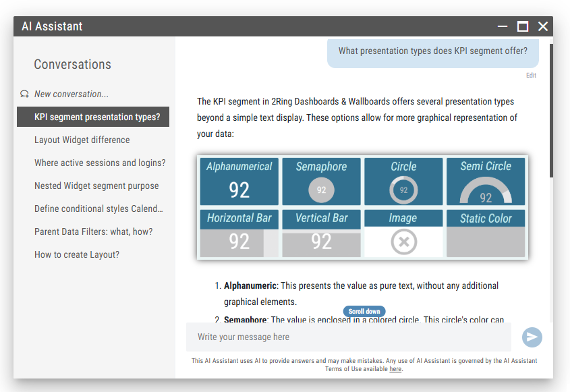The width and height of the screenshot is (570, 392).
Task: Click the Semi Circle gauge graphic
Action: tap(486, 192)
